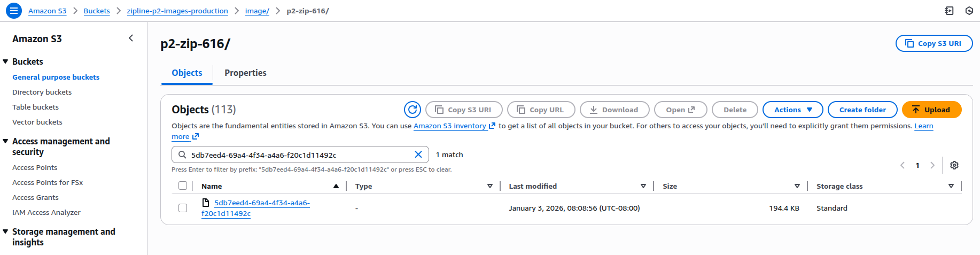The width and height of the screenshot is (980, 255).
Task: Switch to the Objects tab
Action: tap(187, 73)
